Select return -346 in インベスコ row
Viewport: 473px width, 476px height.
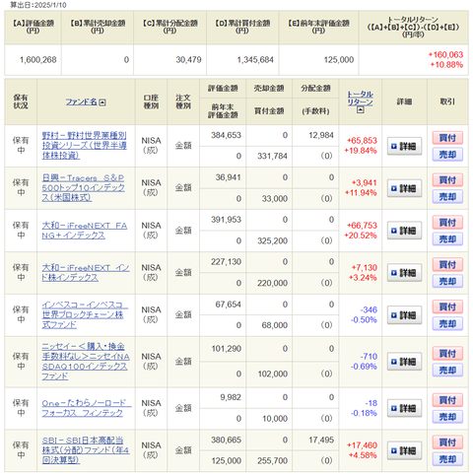click(x=369, y=309)
